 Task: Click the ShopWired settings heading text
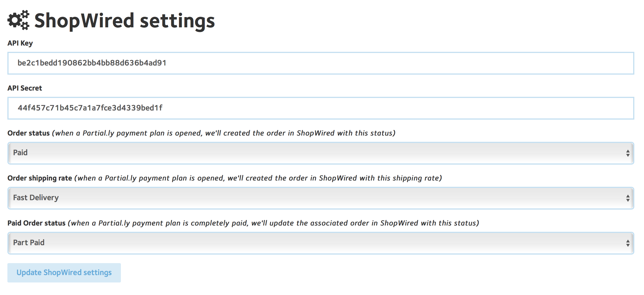tap(125, 21)
